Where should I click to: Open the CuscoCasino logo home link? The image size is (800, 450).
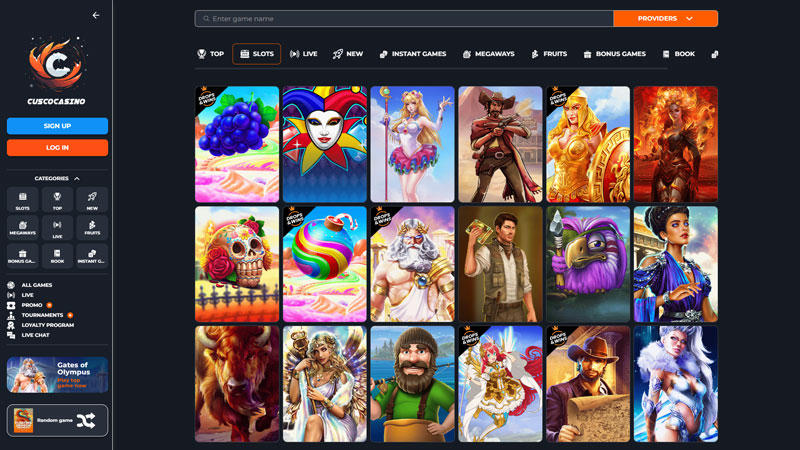(57, 70)
